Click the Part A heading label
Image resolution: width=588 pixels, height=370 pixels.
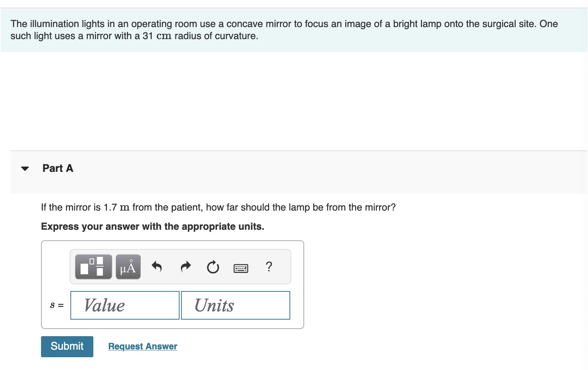pos(58,168)
